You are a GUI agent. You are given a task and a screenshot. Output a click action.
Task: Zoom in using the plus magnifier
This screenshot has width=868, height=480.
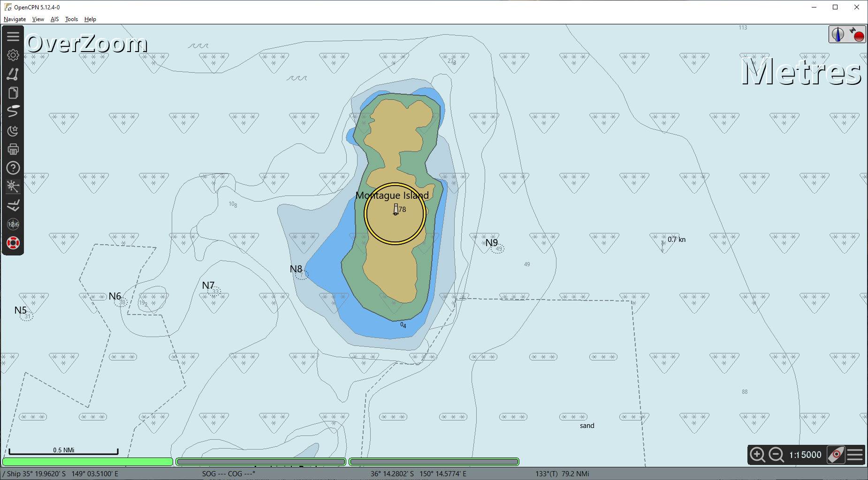tap(757, 455)
